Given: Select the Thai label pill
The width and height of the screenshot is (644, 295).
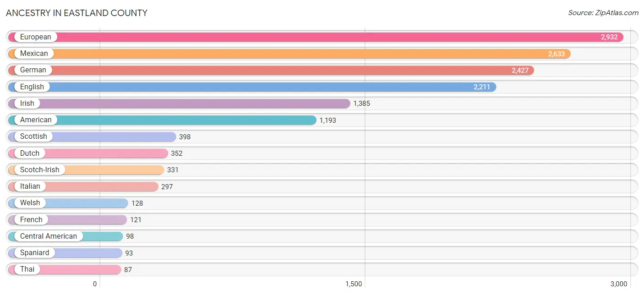Looking at the screenshot, I should 27,269.
